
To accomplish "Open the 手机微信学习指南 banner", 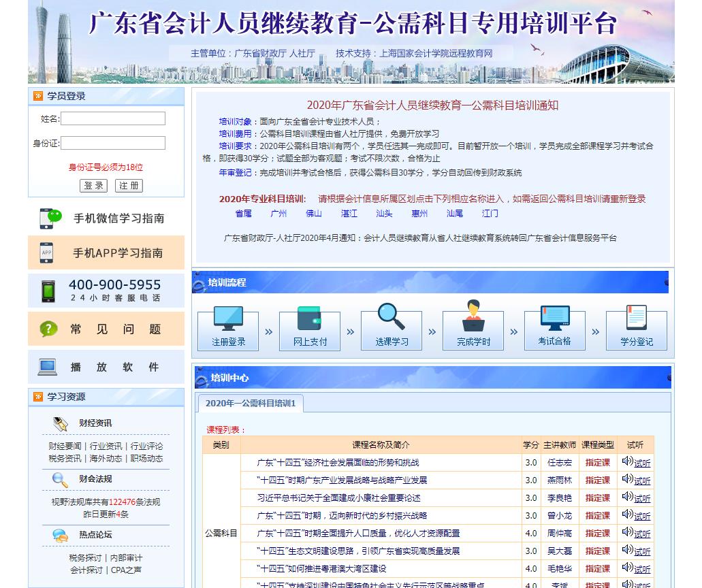I will (x=106, y=218).
